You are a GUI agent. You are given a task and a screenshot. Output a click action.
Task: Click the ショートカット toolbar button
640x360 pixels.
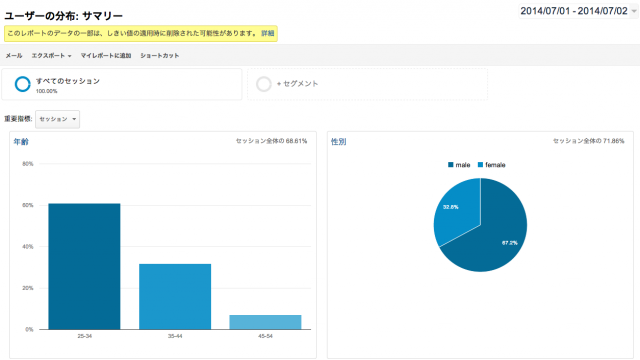(160, 56)
